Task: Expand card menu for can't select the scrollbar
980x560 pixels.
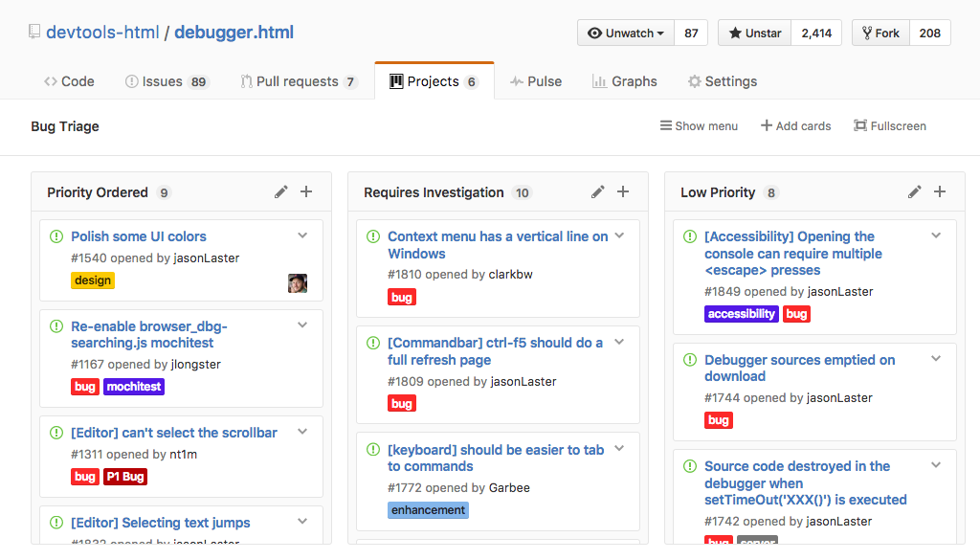Action: coord(302,432)
